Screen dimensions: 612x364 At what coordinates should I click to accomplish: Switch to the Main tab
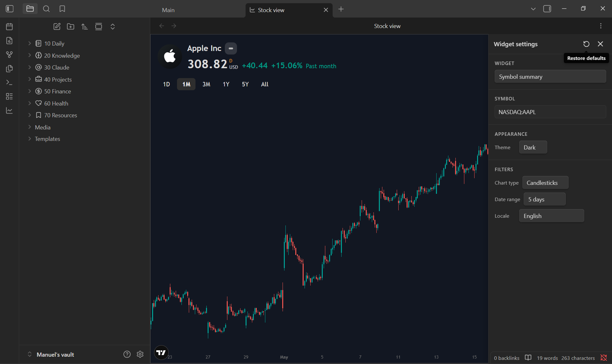[168, 10]
